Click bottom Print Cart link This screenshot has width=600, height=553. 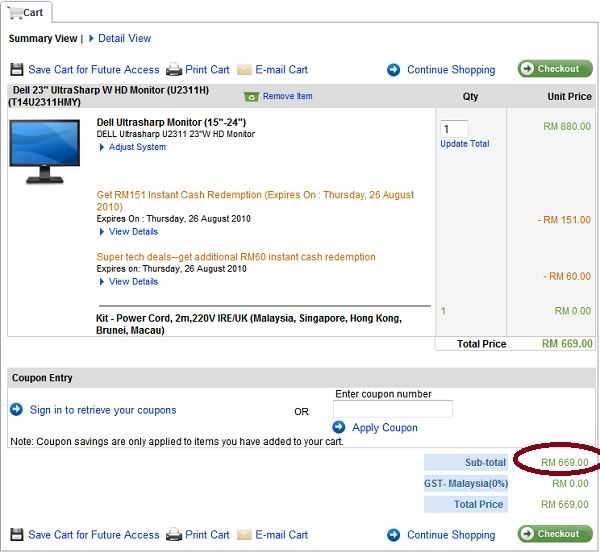coord(207,535)
